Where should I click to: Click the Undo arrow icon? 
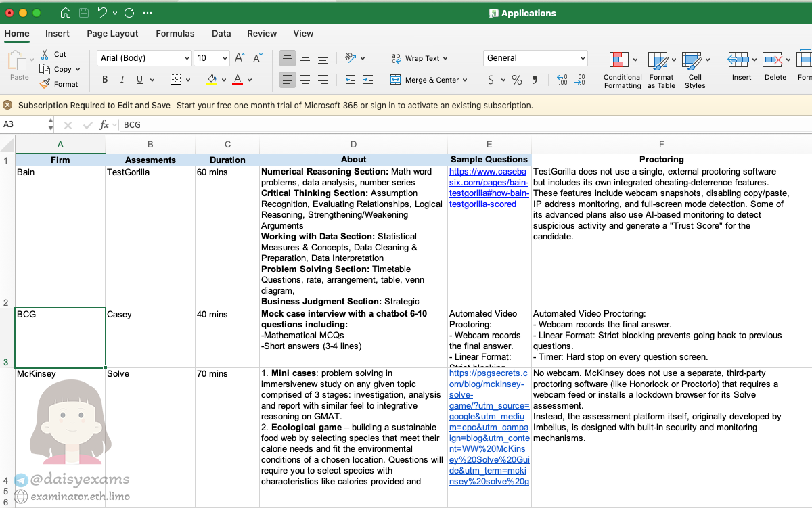[102, 13]
